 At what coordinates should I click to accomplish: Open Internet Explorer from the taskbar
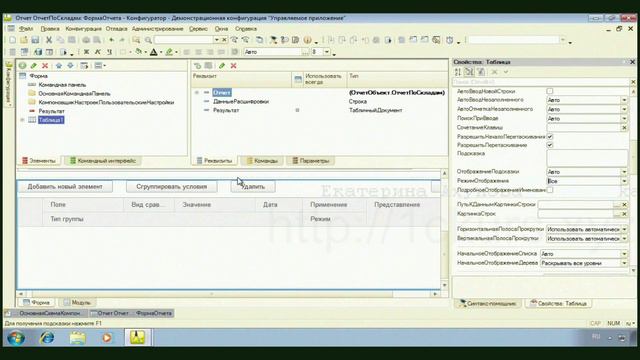pyautogui.click(x=47, y=338)
